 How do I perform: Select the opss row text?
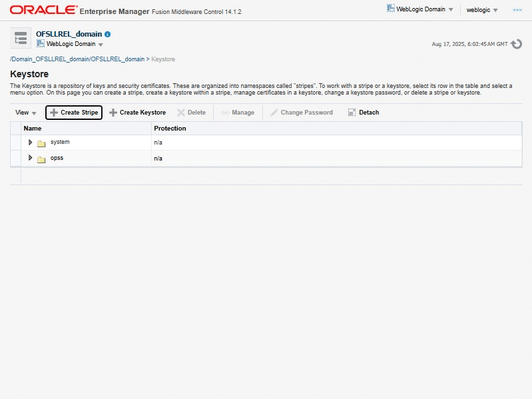point(57,158)
